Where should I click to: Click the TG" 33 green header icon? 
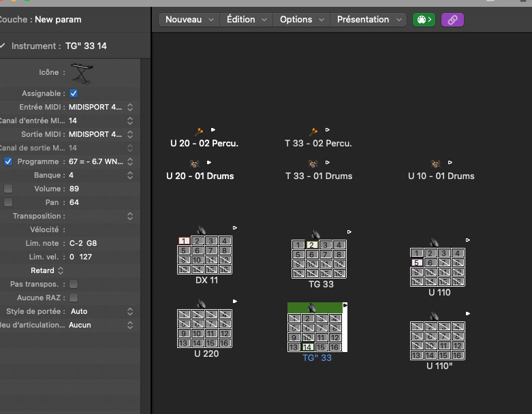[312, 308]
